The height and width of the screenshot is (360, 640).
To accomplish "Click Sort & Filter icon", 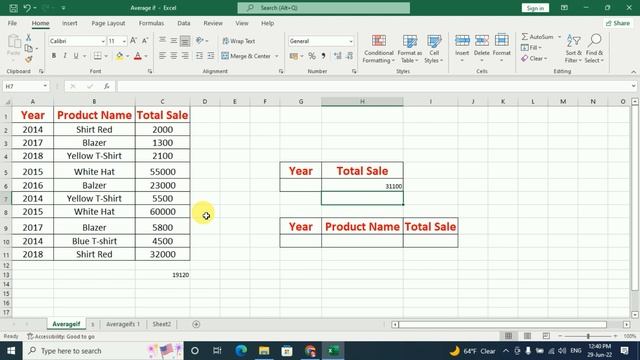I will click(x=573, y=41).
